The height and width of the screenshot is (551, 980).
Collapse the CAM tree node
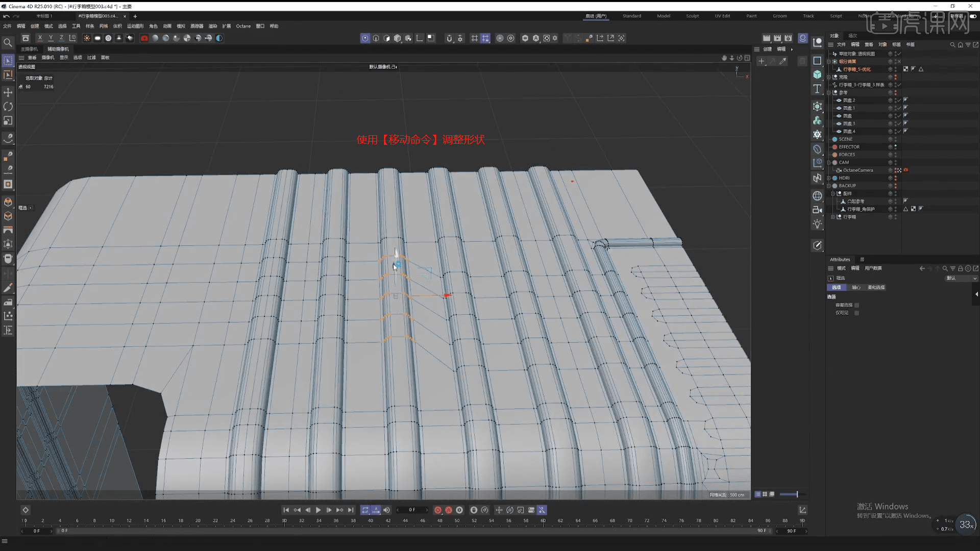click(x=829, y=163)
